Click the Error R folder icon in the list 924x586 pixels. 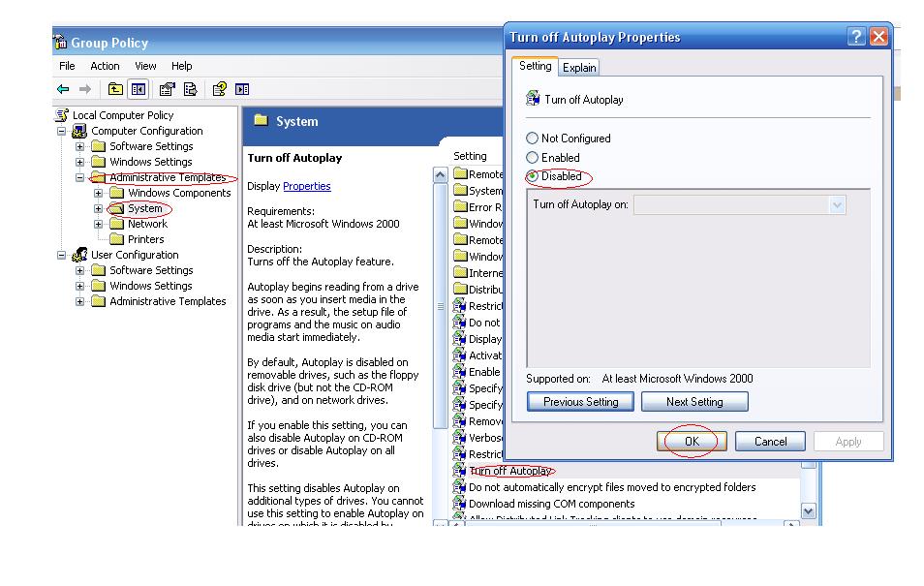pyautogui.click(x=460, y=206)
